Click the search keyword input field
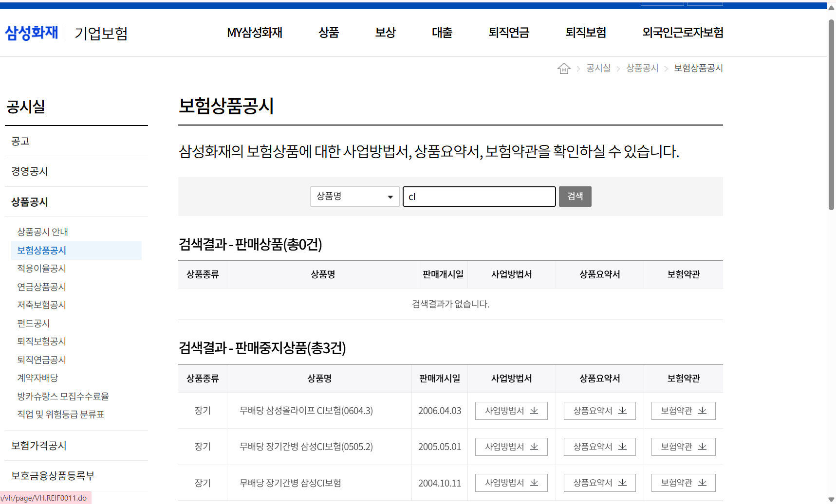 [x=479, y=197]
